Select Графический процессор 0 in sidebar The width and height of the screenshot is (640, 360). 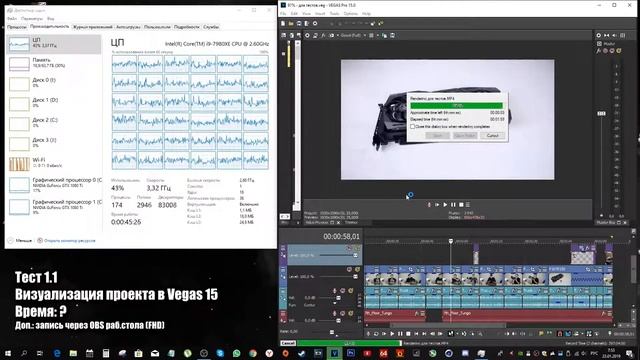[53, 184]
